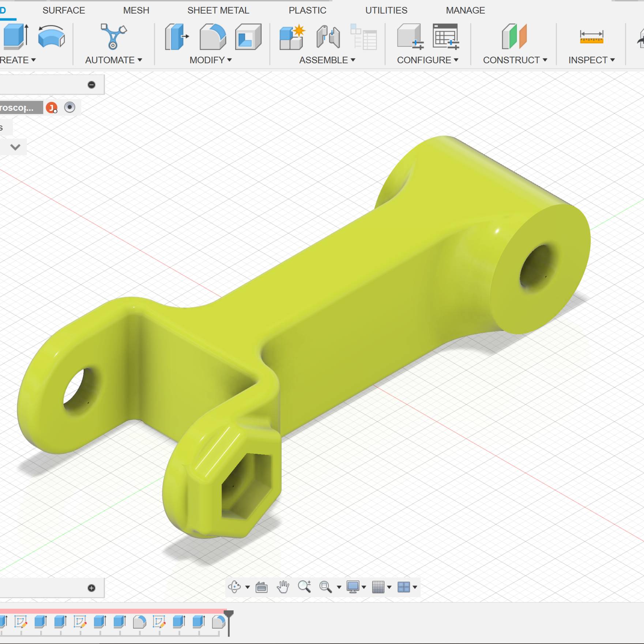644x644 pixels.
Task: Collapse the browser panel with minus button
Action: pos(91,85)
